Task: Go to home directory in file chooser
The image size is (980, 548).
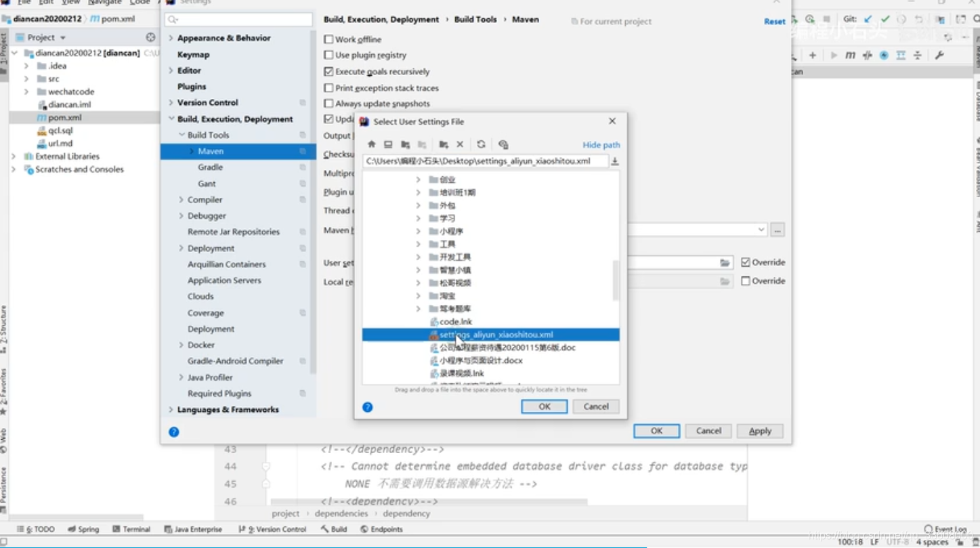Action: coord(371,144)
